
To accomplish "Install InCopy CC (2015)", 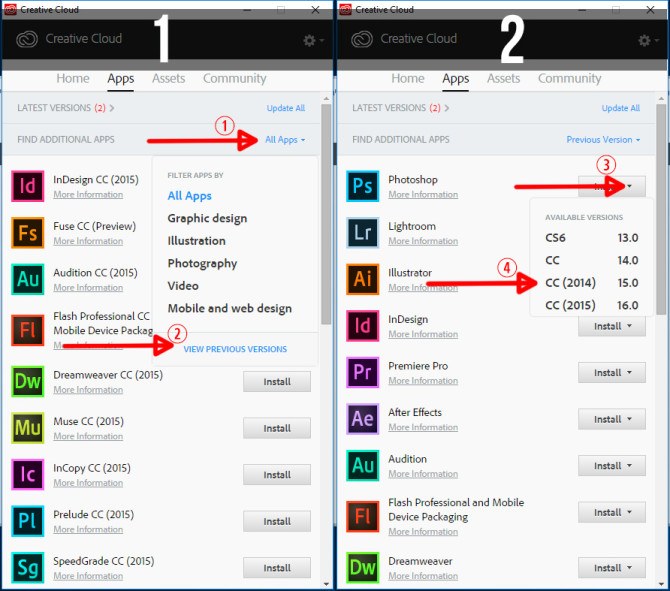I will 277,475.
